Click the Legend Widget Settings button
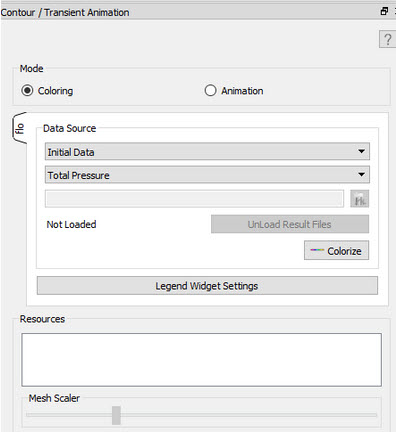 point(207,286)
